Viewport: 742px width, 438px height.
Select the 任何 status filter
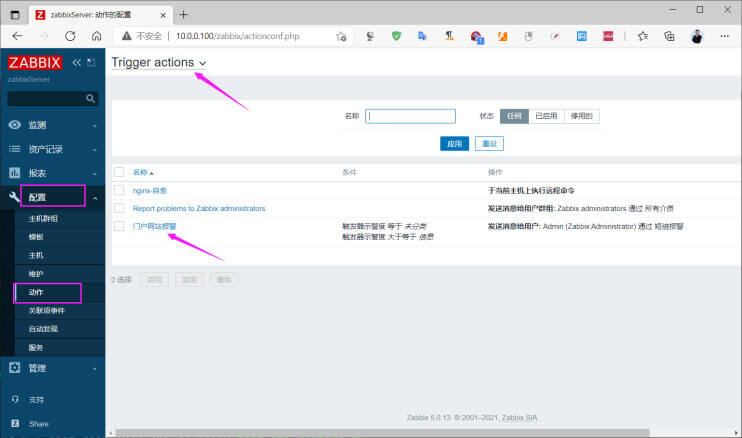[514, 116]
